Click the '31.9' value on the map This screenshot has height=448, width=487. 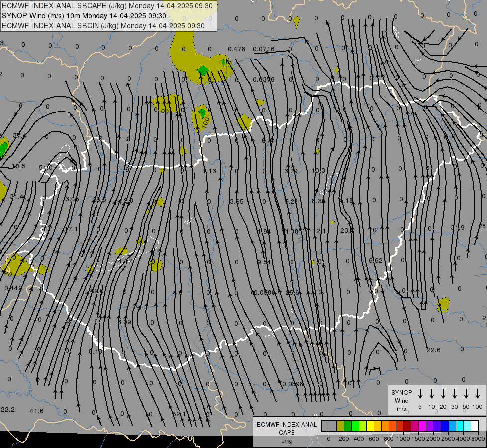pyautogui.click(x=458, y=228)
